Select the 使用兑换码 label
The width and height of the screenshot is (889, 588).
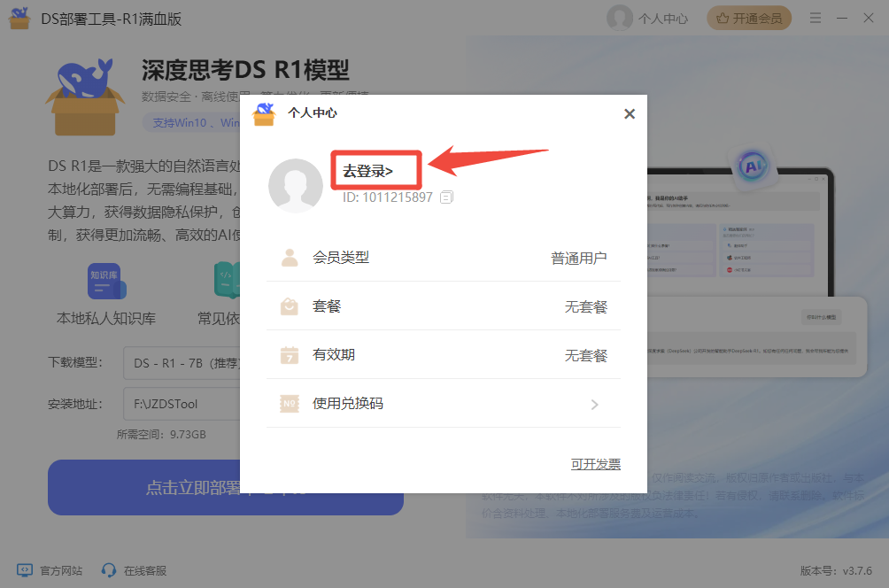pos(348,403)
